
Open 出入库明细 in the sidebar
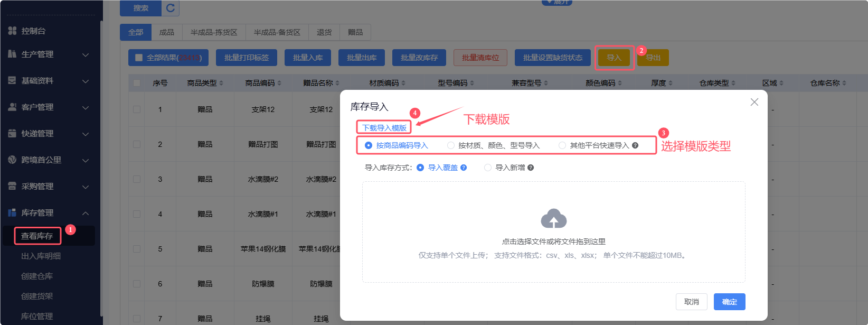[41, 256]
